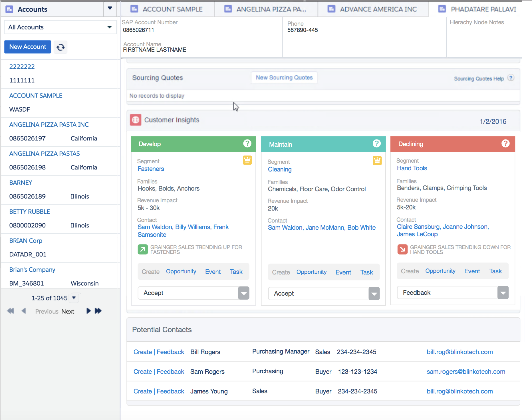Click the green trending up arrow icon
The image size is (532, 420).
143,249
